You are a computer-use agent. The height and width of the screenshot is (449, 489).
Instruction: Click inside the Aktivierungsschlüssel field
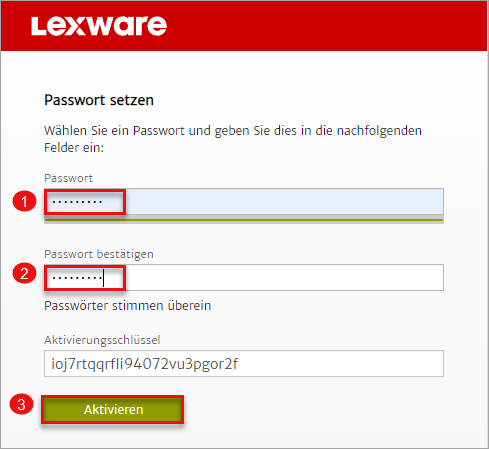(244, 363)
